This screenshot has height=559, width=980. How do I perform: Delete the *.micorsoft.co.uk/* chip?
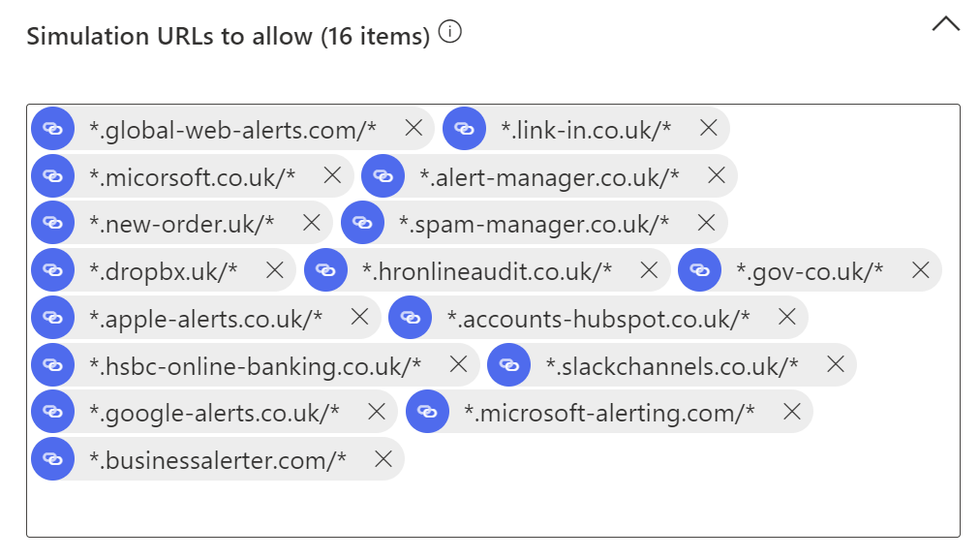332,175
